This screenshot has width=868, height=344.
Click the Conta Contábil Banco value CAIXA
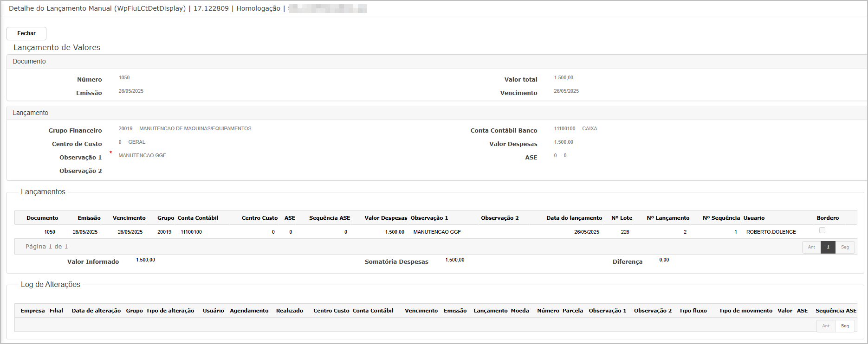589,129
